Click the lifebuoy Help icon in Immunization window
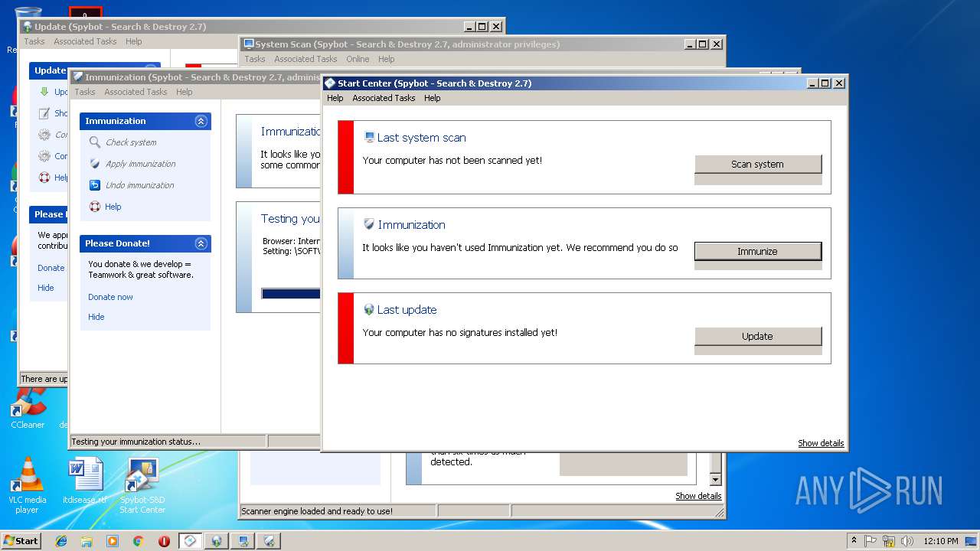980x551 pixels. coord(95,207)
